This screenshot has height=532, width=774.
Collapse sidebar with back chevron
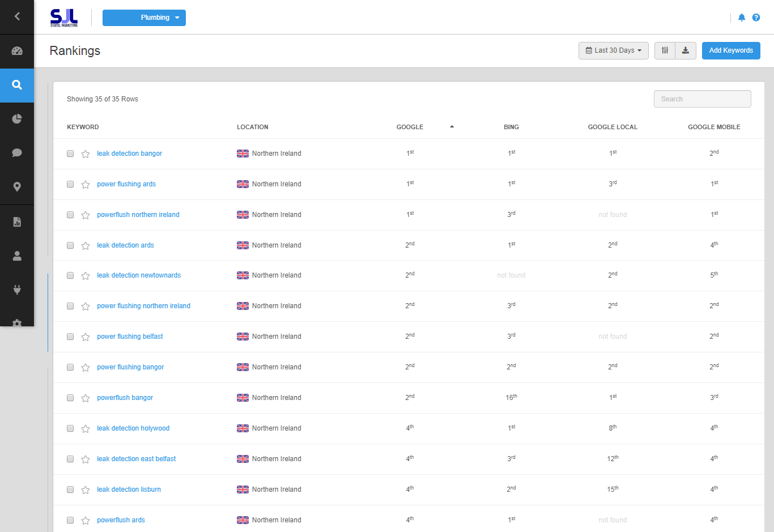pyautogui.click(x=17, y=16)
